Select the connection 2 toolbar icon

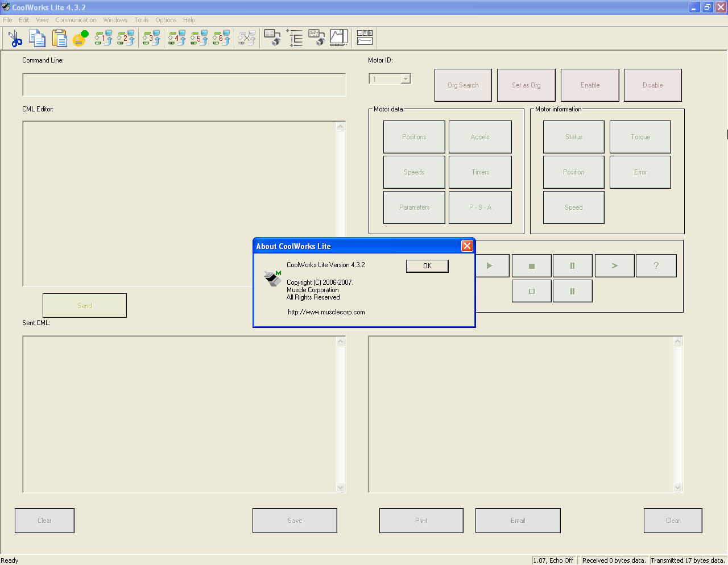pos(126,38)
